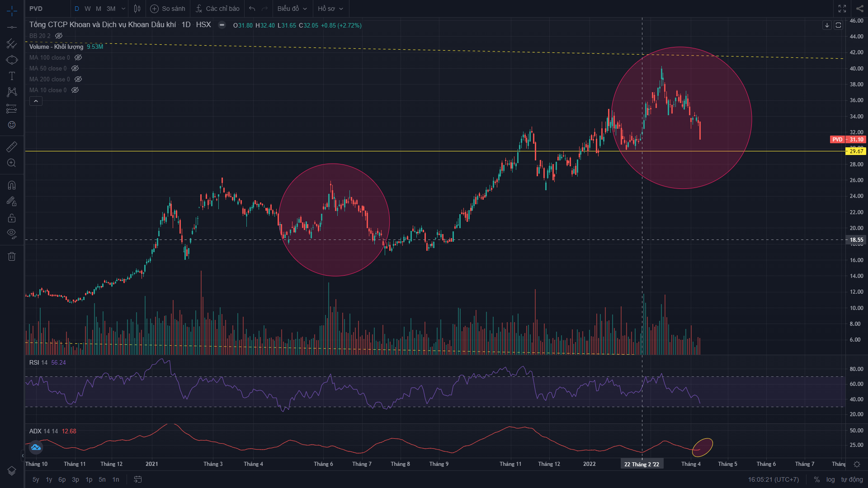Viewport: 868px width, 488px height.
Task: Toggle visibility of MA 10 close
Action: coord(75,90)
